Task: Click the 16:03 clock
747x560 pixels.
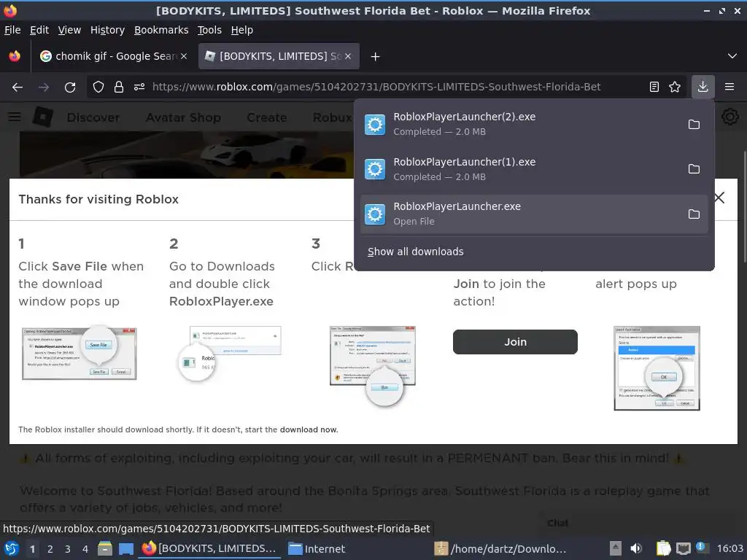Action: pyautogui.click(x=729, y=548)
